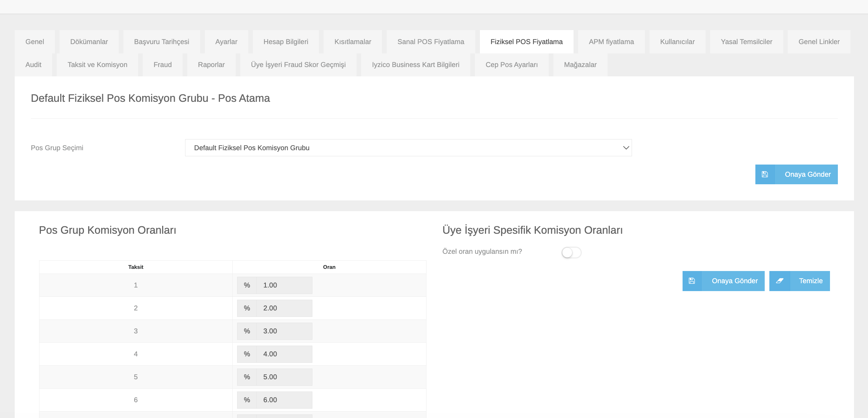Switch to Sanal POS Fiyatlama tab
Image resolution: width=868 pixels, height=418 pixels.
430,42
